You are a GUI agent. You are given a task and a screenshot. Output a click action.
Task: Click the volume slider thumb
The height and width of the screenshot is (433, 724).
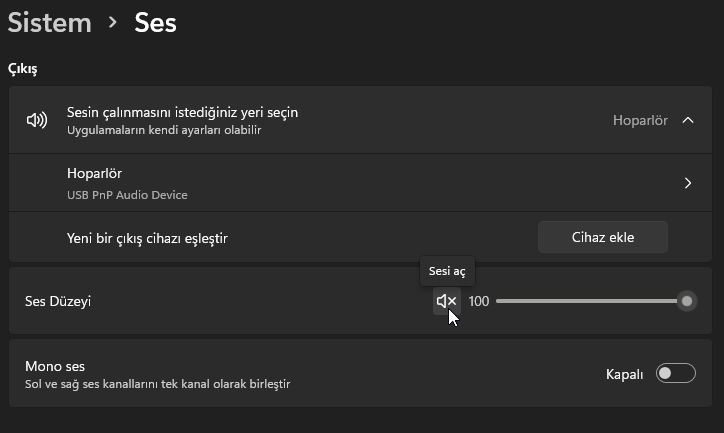click(687, 301)
